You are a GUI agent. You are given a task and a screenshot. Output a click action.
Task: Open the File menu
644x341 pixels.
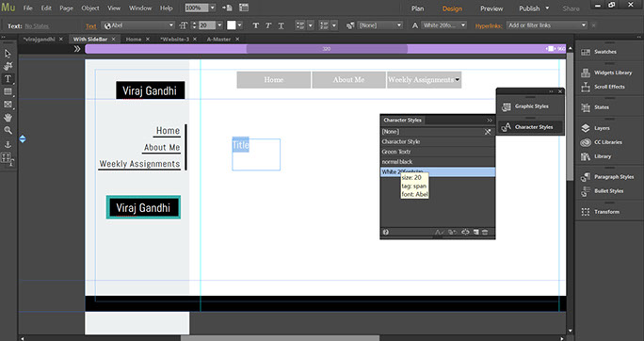(x=28, y=8)
